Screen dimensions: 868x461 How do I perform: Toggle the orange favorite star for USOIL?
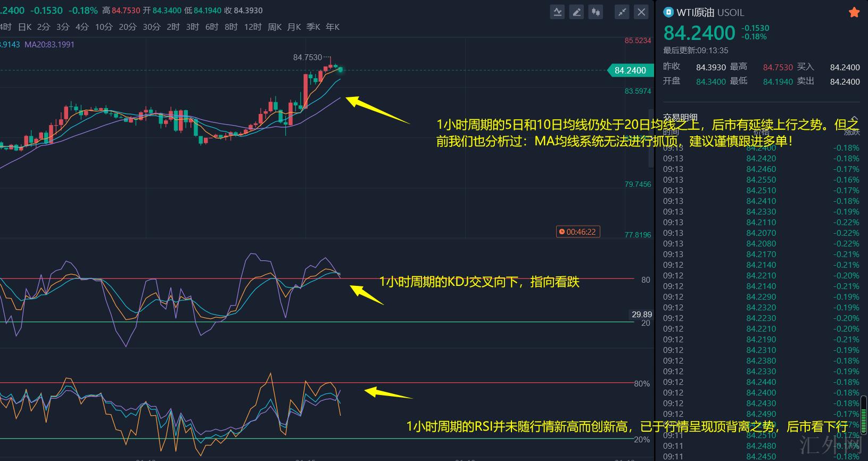pos(854,12)
